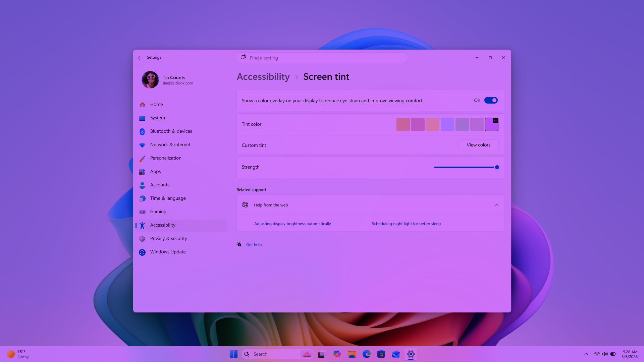
Task: Click the Apps icon in sidebar
Action: point(142,172)
